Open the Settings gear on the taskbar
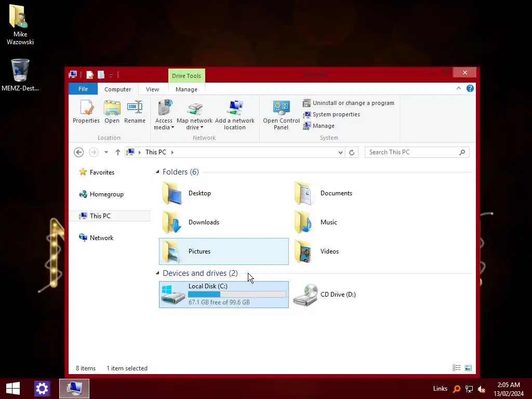 pos(42,389)
